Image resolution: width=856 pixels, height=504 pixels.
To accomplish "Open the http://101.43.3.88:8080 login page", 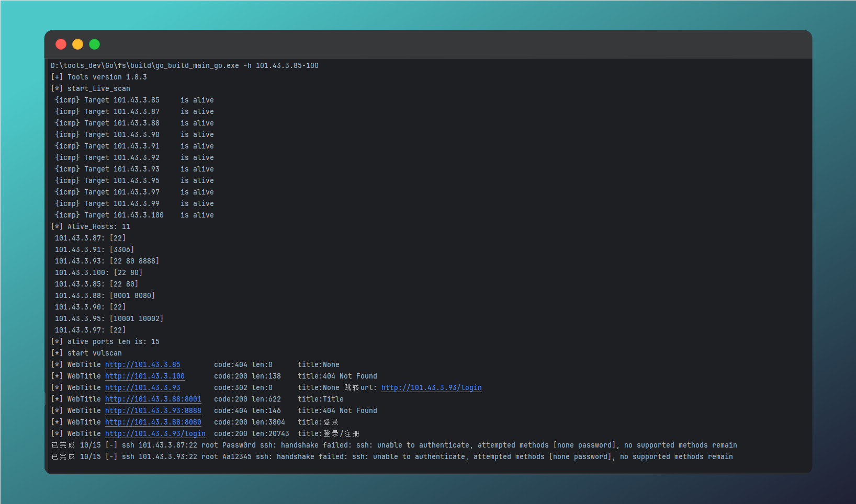I will point(152,422).
